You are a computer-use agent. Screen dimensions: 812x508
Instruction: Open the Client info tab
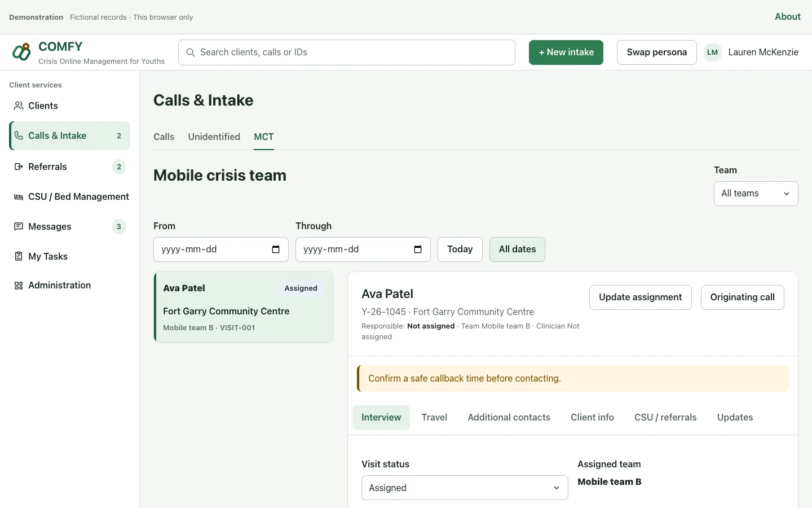[x=592, y=418]
